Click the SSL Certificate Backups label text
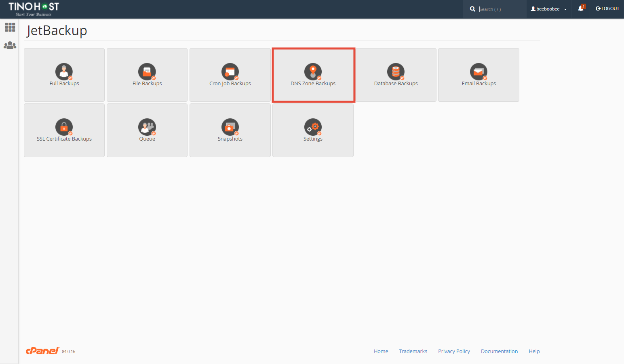624x364 pixels. click(64, 139)
